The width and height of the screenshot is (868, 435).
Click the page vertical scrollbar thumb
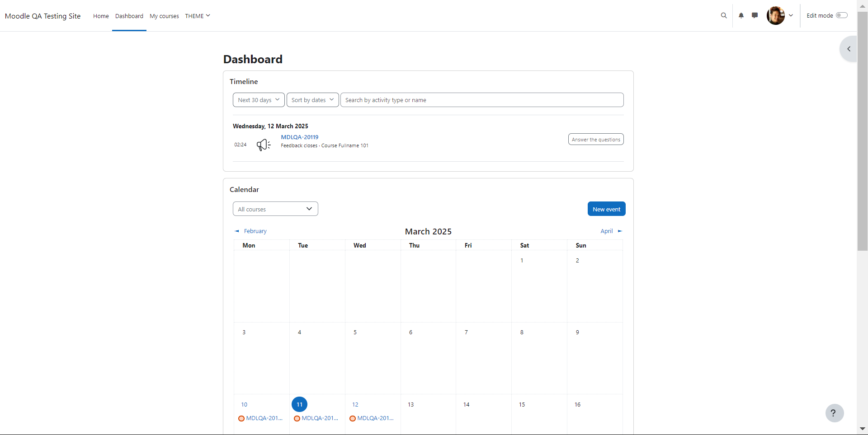tap(863, 131)
